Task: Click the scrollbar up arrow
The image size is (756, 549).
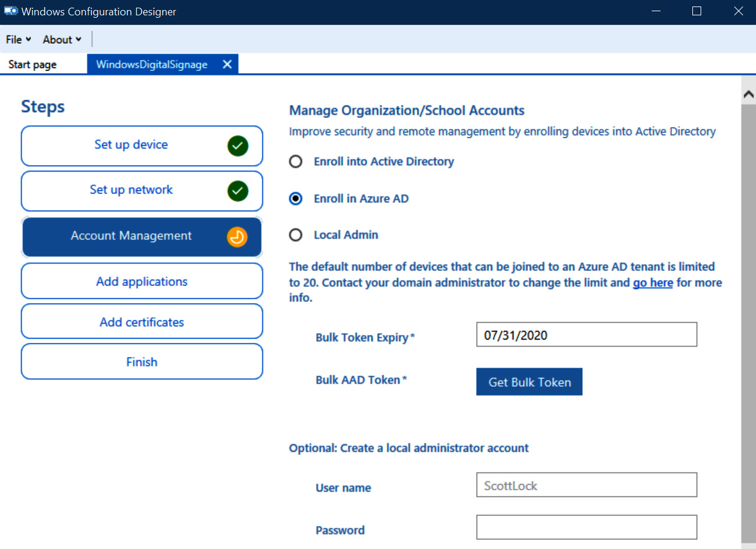Action: (x=748, y=93)
